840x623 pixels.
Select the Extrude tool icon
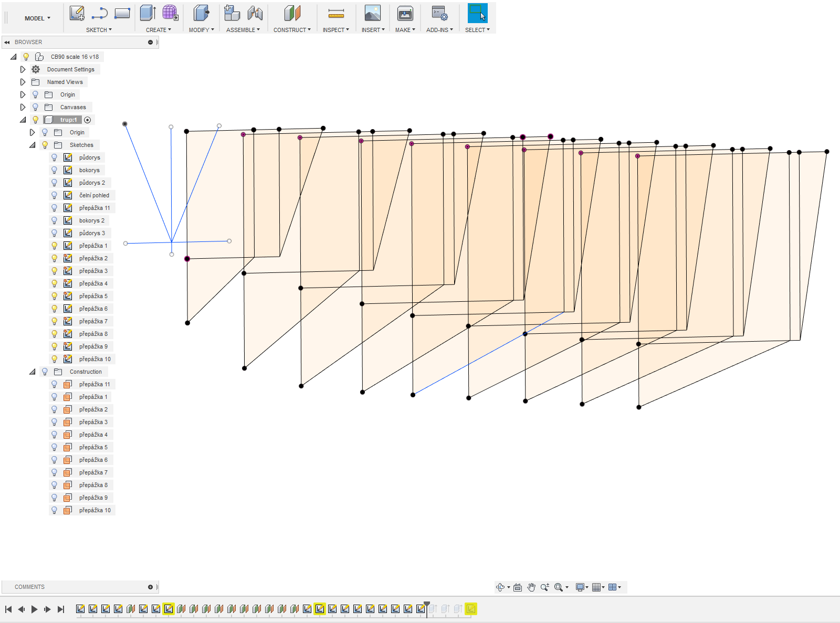[148, 14]
